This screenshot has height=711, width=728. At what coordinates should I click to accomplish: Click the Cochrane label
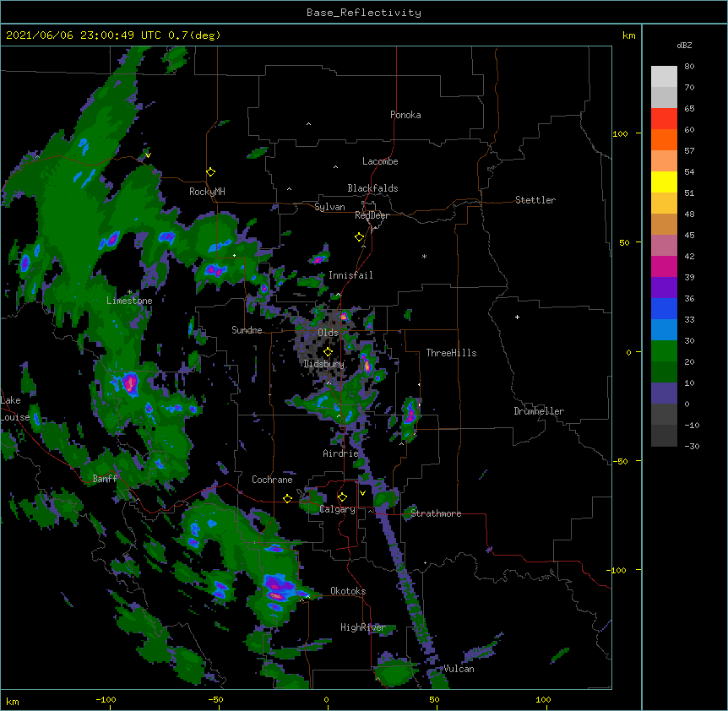point(272,480)
